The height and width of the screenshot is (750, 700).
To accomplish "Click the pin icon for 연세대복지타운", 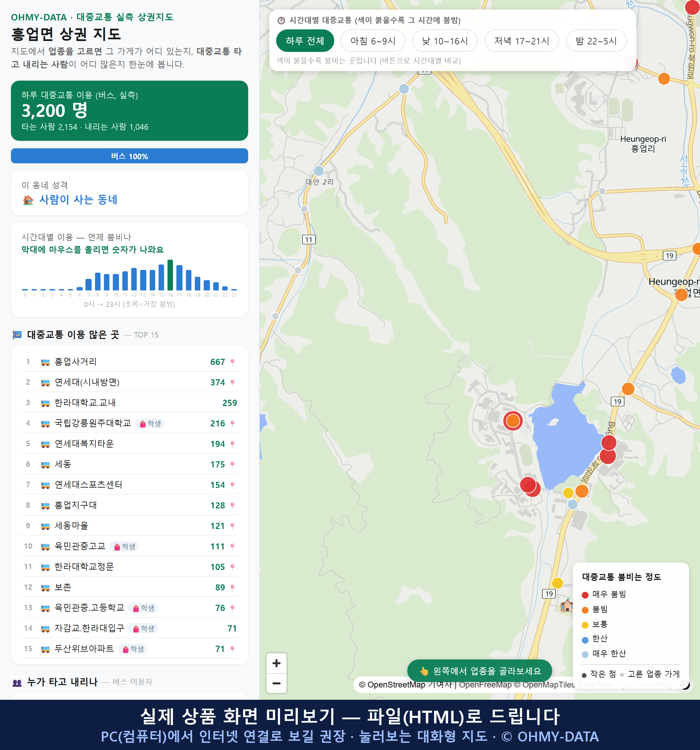I will point(232,444).
